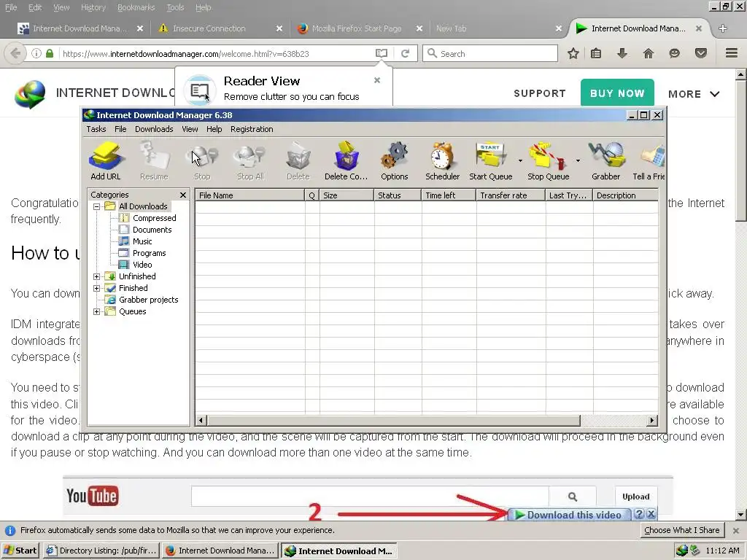
Task: Click the Stop toolbar icon
Action: tap(202, 160)
